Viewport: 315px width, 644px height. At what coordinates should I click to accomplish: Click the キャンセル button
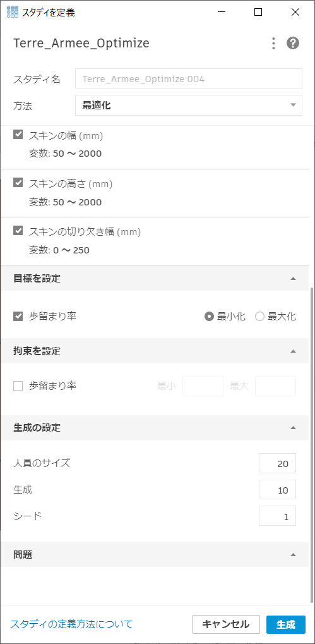[226, 624]
